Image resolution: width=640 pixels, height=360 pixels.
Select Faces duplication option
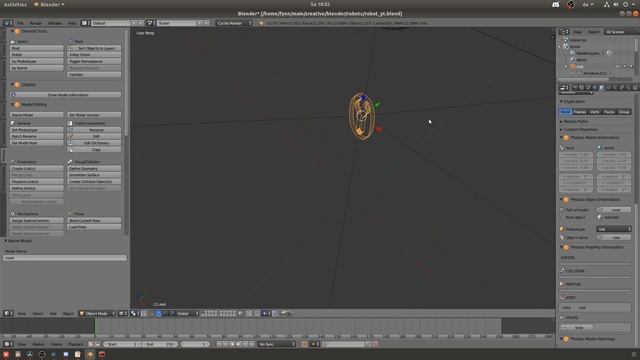click(609, 112)
